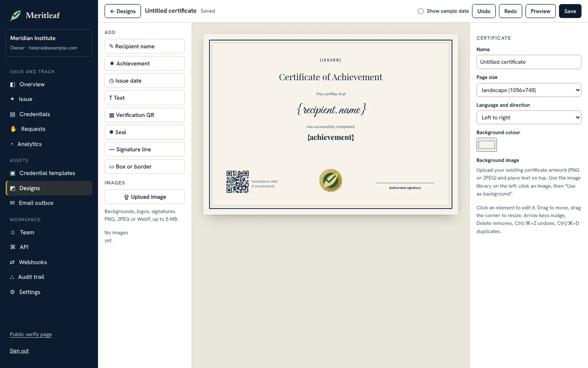The width and height of the screenshot is (588, 368).
Task: Open Team page icon
Action: 13,233
